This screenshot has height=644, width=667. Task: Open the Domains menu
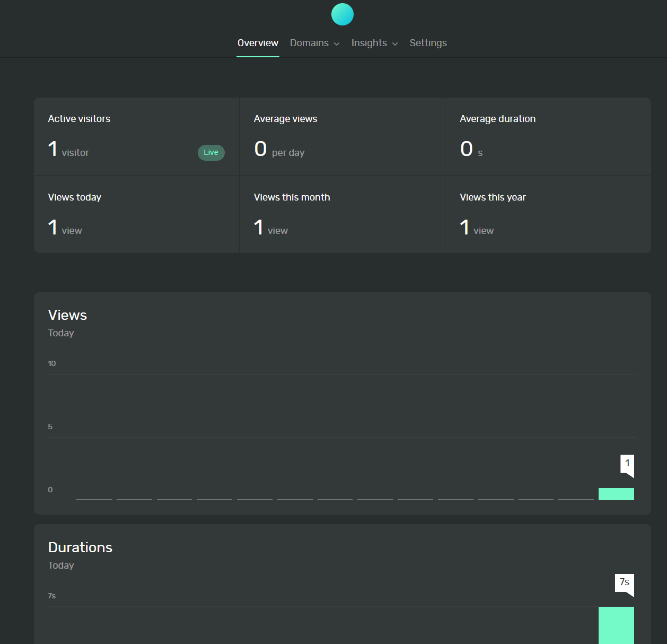(x=309, y=43)
